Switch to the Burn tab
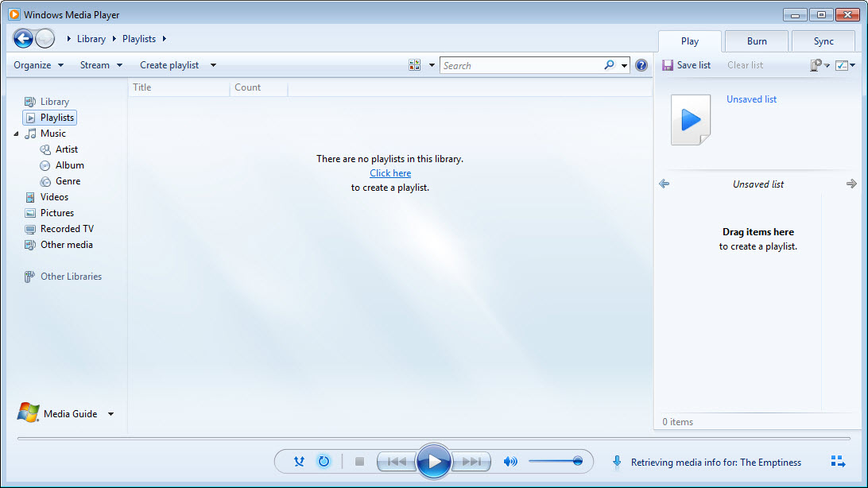 coord(757,41)
